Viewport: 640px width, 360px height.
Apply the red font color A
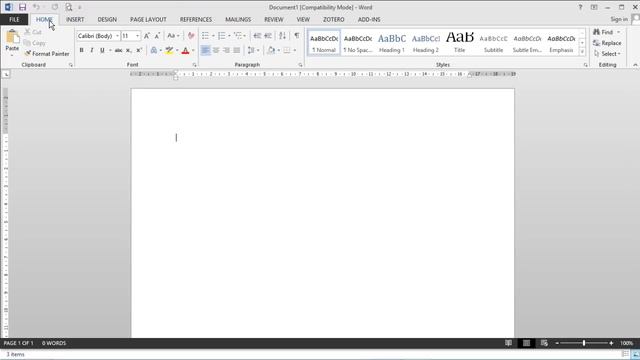pos(185,50)
